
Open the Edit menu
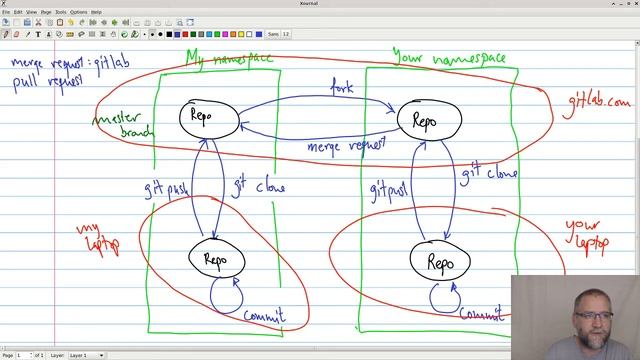coord(18,12)
